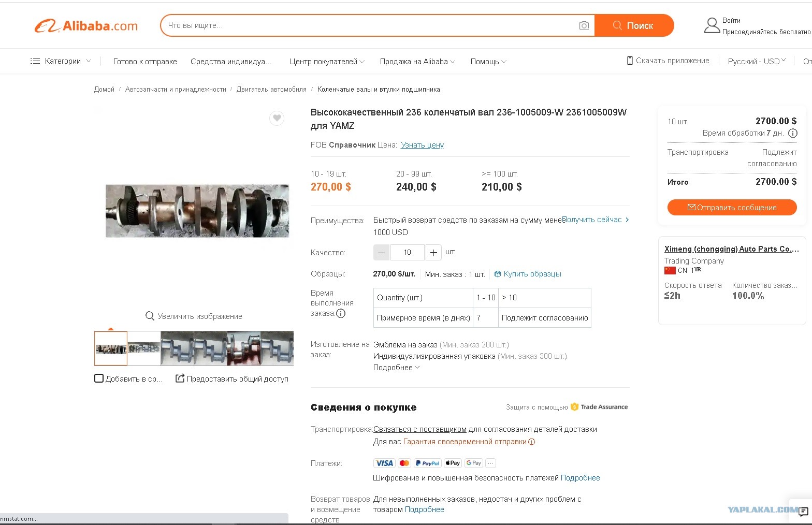The width and height of the screenshot is (812, 525).
Task: Open the chat message icon at bottom right
Action: [803, 512]
